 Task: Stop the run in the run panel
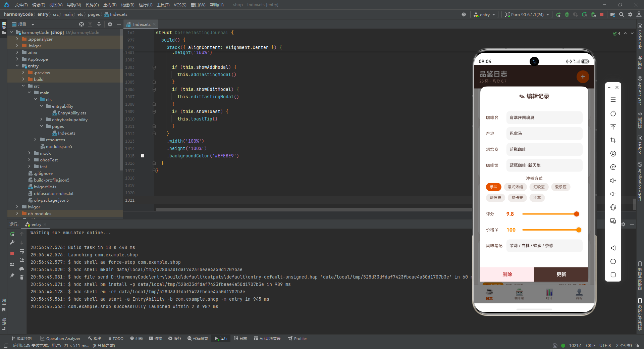pos(12,253)
